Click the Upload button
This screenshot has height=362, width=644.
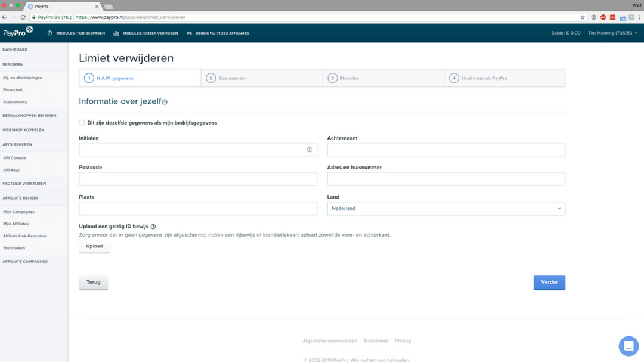(x=94, y=246)
